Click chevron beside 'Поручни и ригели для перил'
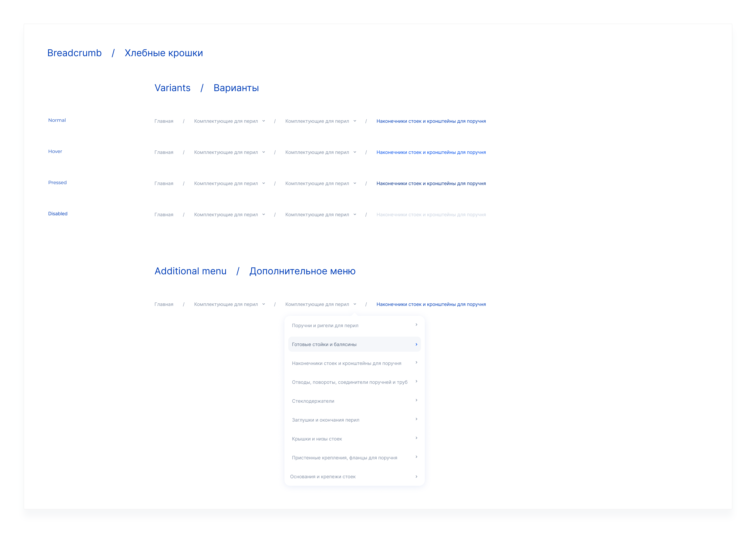756x533 pixels. (x=416, y=325)
